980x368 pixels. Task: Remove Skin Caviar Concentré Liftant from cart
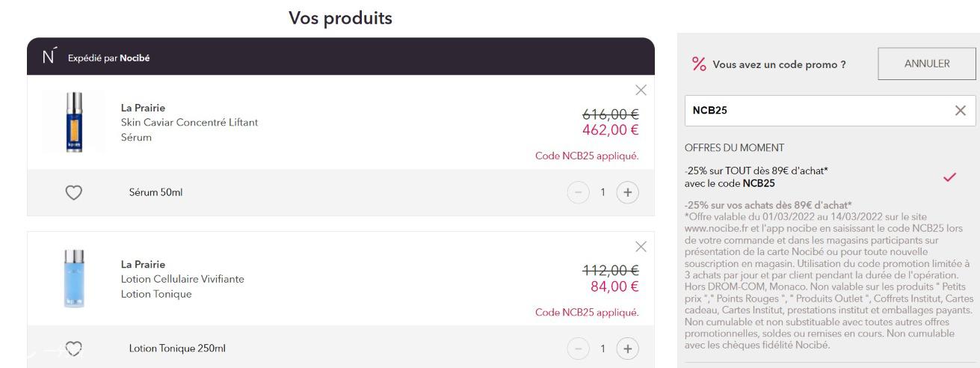tap(640, 91)
